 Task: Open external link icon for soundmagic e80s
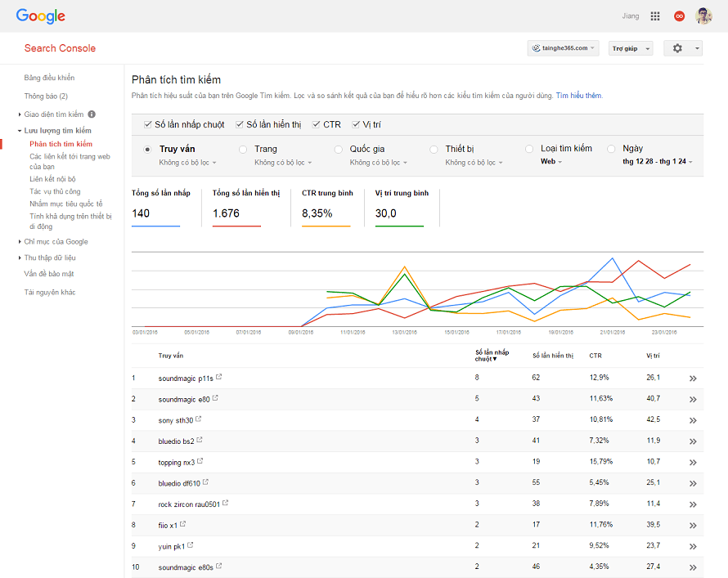(x=218, y=566)
